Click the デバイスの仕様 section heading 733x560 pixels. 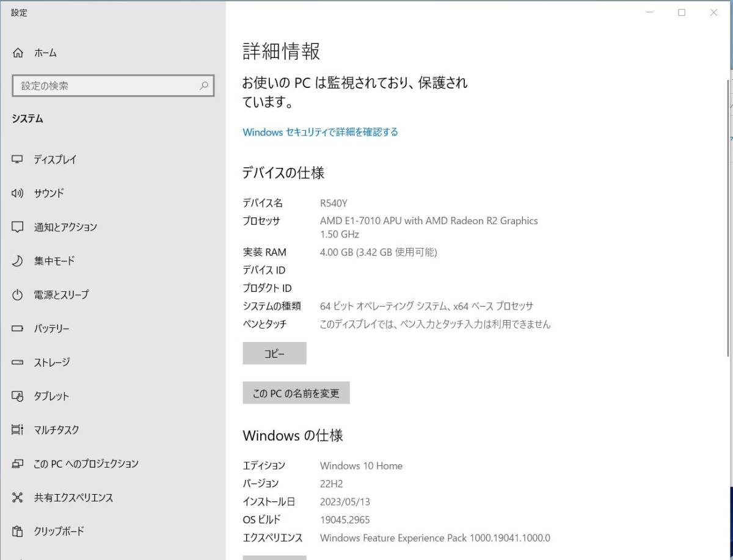click(x=283, y=173)
